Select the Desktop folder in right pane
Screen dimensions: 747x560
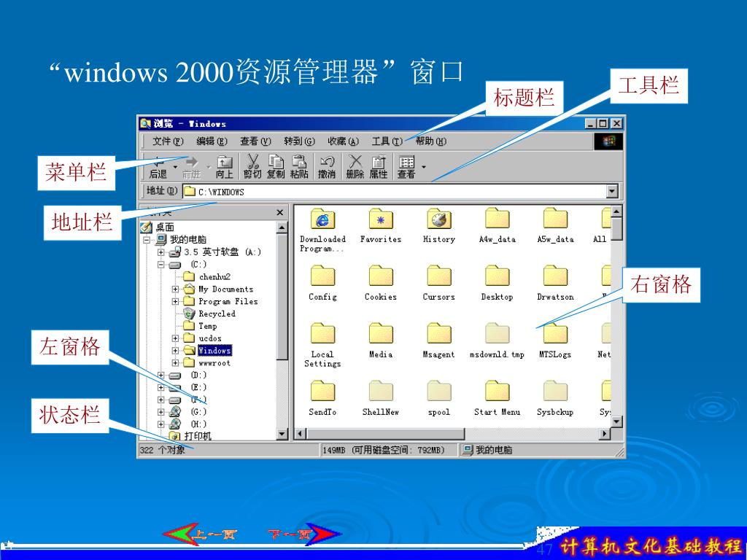[x=498, y=283]
